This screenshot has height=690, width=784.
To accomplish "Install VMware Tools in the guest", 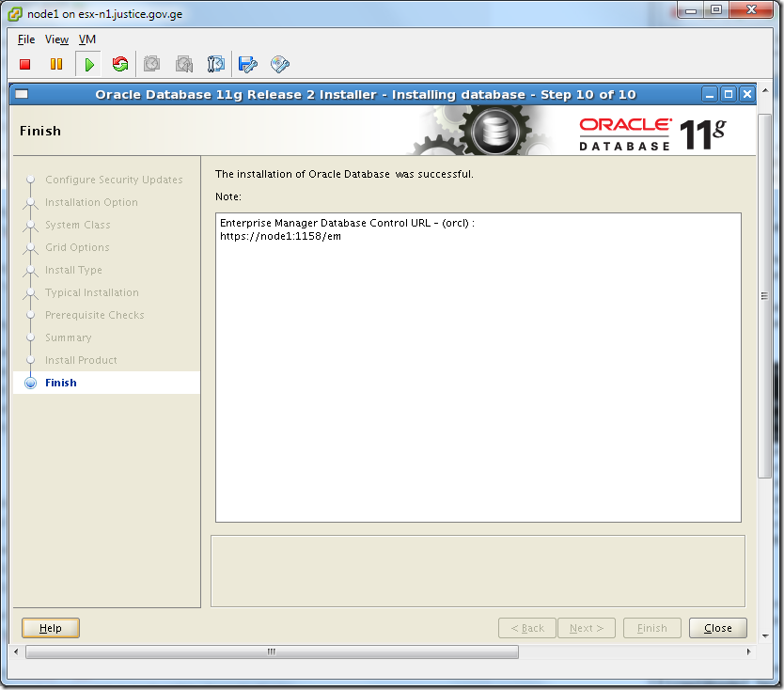I will tap(279, 64).
